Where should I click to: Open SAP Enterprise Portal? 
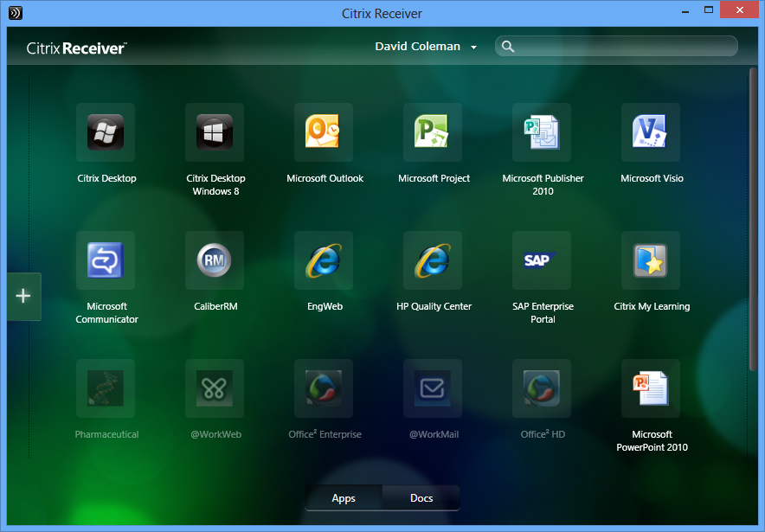(x=542, y=260)
